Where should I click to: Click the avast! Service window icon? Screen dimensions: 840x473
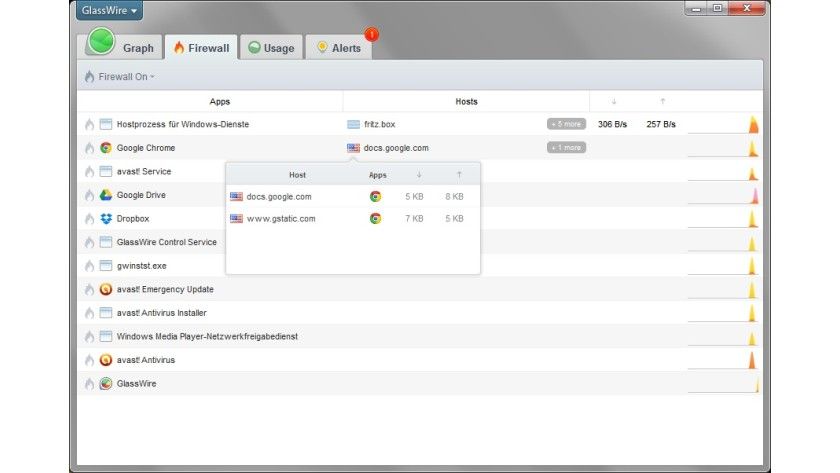pyautogui.click(x=106, y=171)
